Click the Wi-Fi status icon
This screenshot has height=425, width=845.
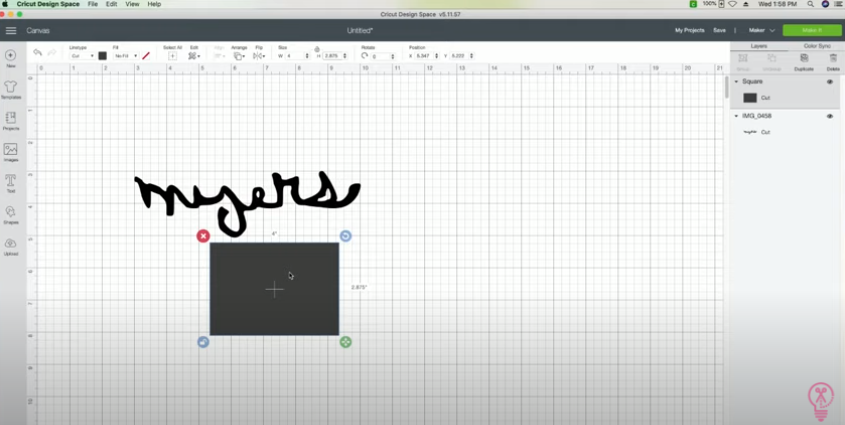(x=732, y=4)
